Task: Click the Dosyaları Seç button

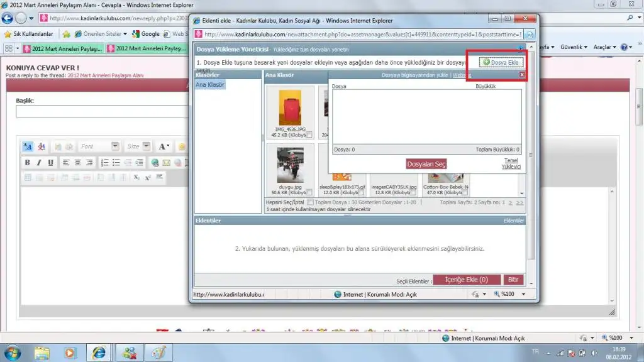Action: click(x=426, y=164)
